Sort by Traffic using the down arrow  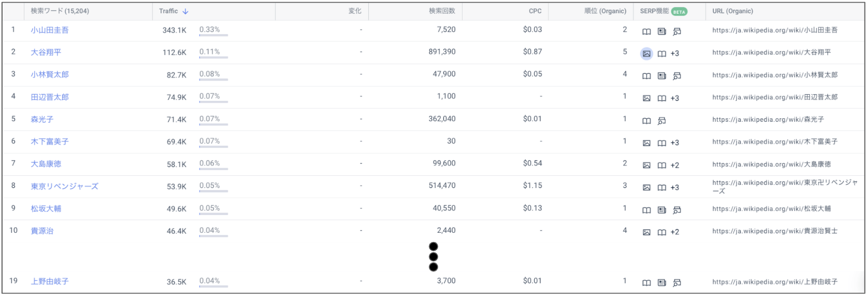(185, 11)
